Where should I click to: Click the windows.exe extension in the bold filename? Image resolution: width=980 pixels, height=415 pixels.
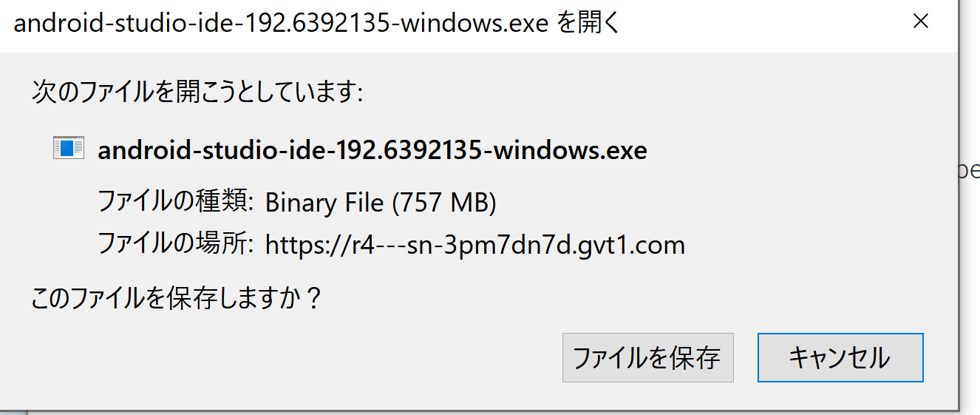click(570, 150)
